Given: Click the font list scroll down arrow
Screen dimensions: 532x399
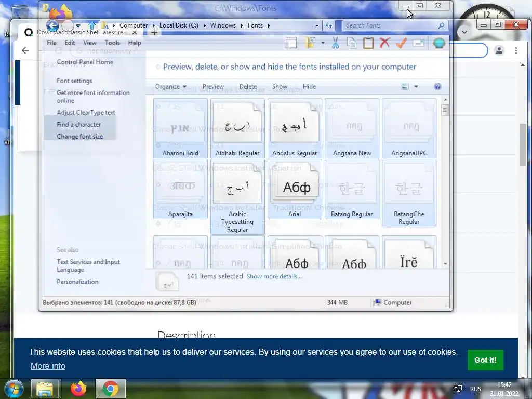Looking at the screenshot, I should pyautogui.click(x=445, y=263).
